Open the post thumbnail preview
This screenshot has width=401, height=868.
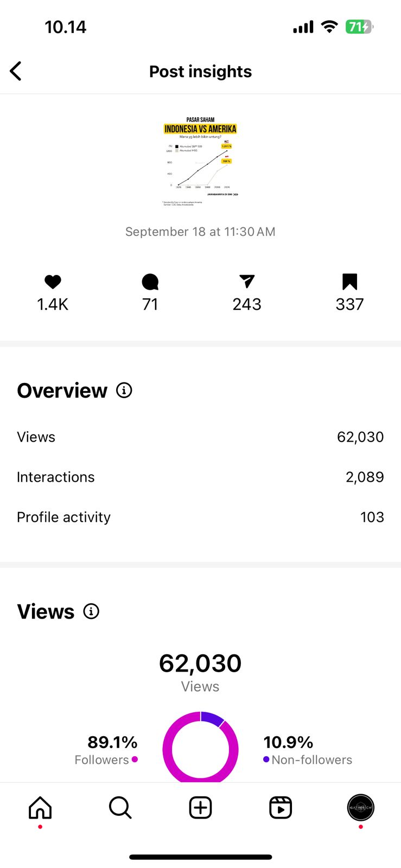pos(200,161)
